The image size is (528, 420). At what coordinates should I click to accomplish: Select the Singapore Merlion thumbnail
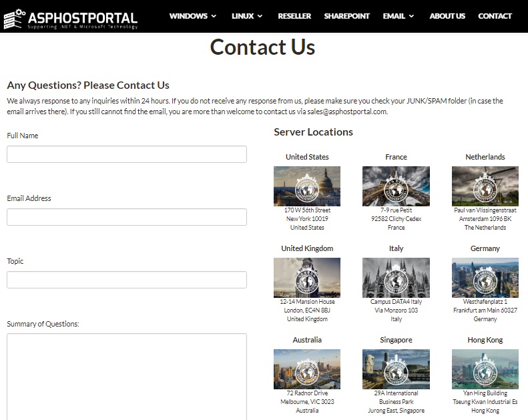pos(396,369)
